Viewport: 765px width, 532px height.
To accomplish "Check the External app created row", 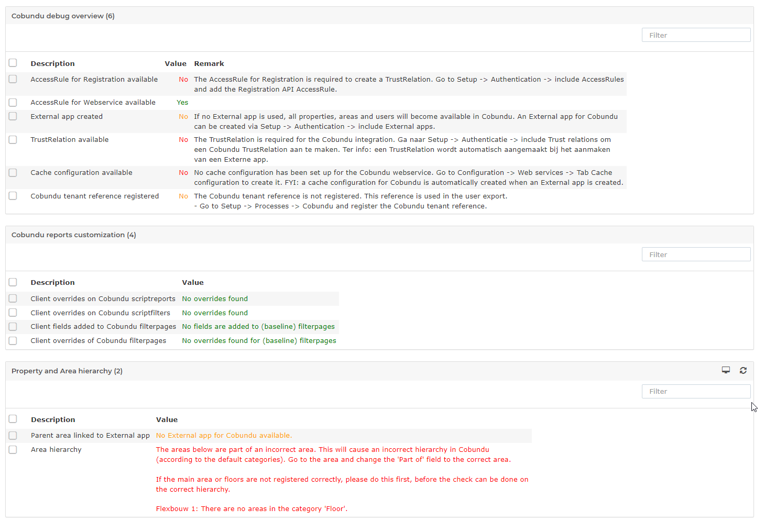I will coord(13,116).
